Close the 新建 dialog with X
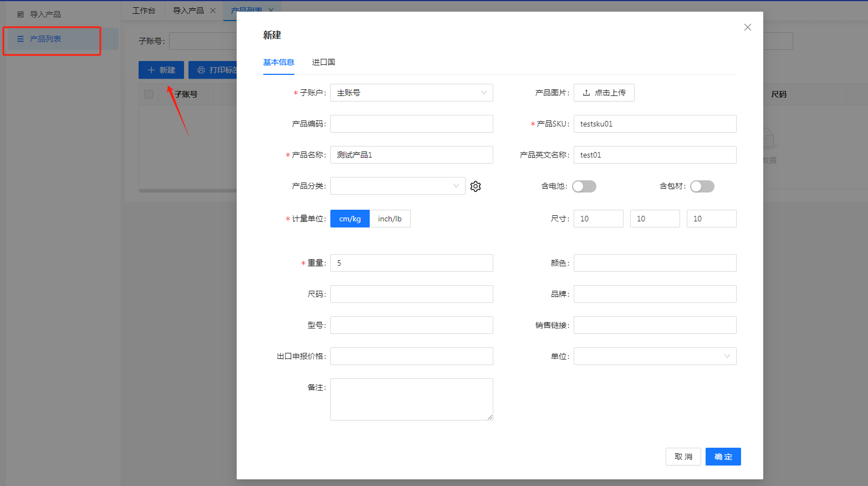 [x=748, y=27]
